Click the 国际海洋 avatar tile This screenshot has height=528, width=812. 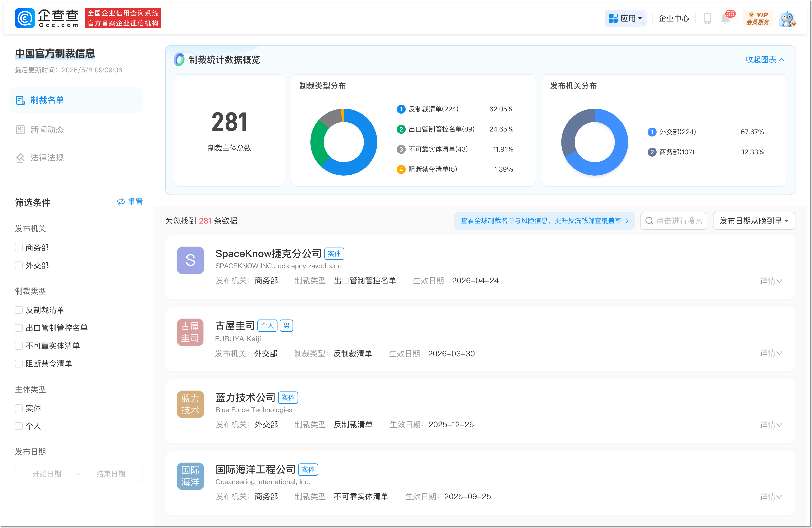tap(190, 476)
